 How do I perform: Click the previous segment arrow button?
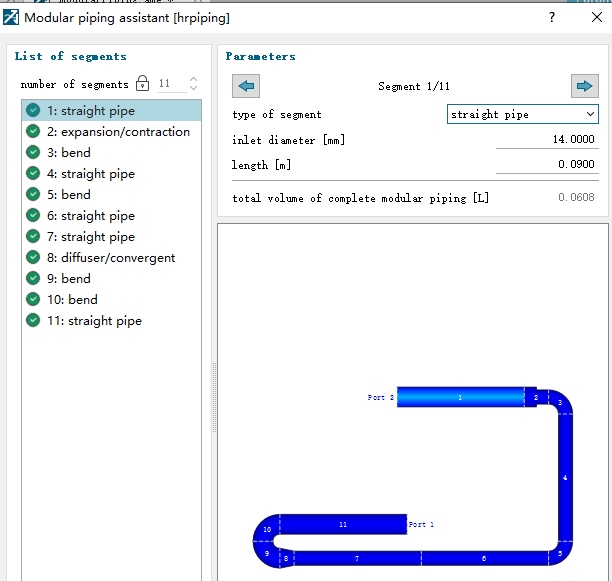245,86
